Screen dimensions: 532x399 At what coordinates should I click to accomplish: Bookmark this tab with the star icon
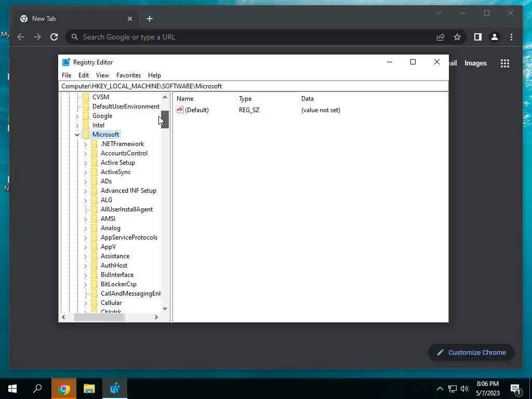pos(457,37)
